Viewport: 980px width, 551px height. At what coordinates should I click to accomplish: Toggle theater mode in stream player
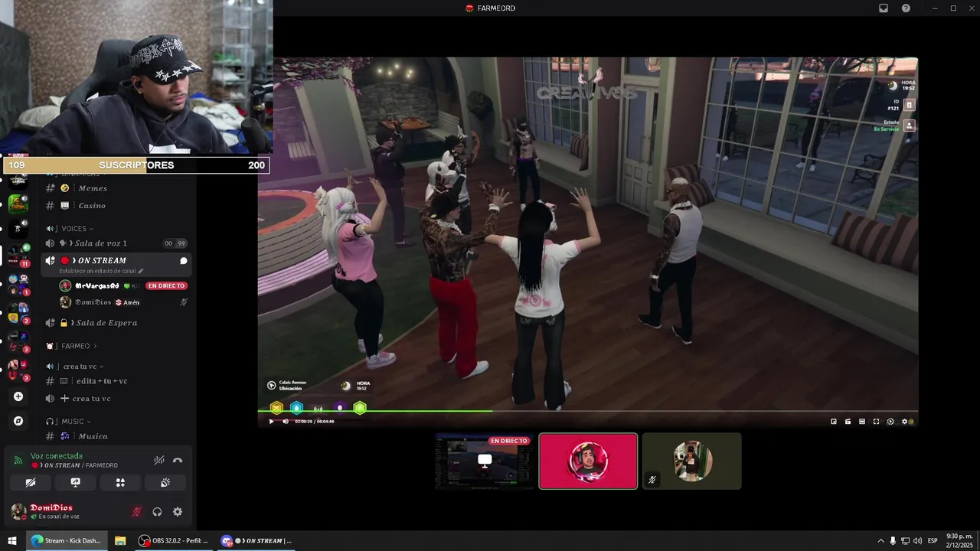tap(862, 422)
